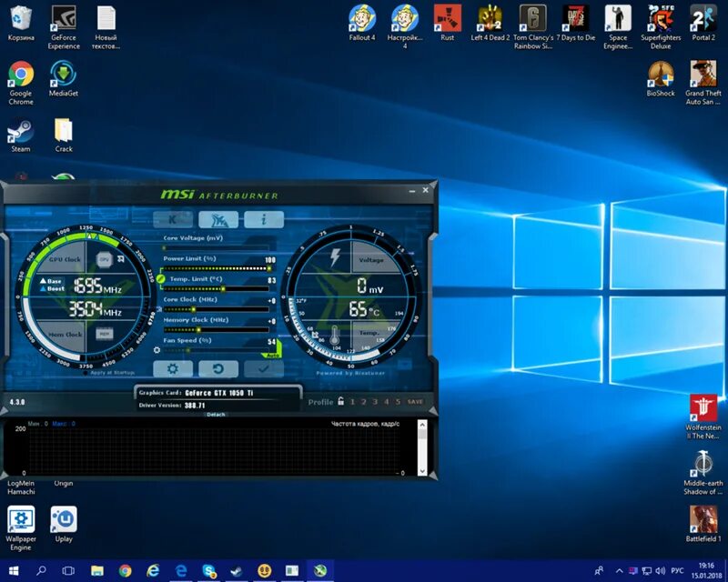The height and width of the screenshot is (582, 728).
Task: Launch Superfighters Deluxe shortcut
Action: tap(661, 27)
